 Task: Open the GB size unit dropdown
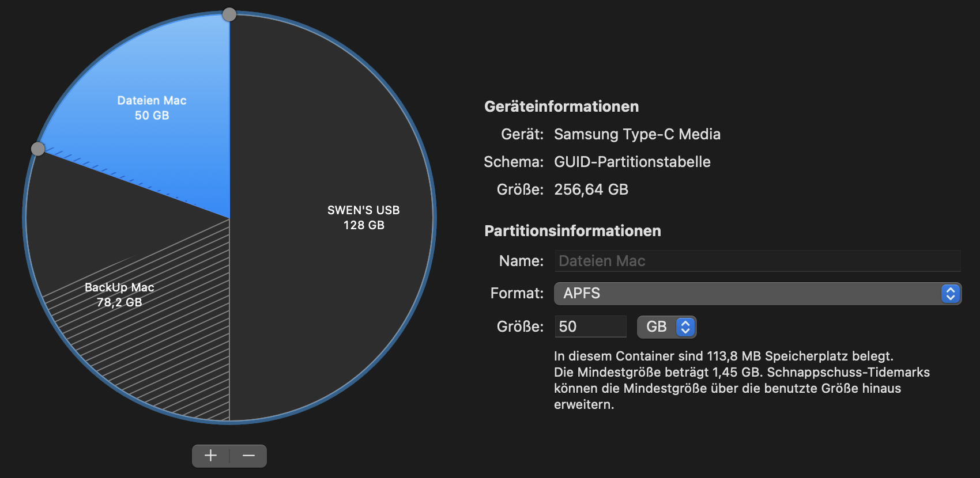pos(657,327)
